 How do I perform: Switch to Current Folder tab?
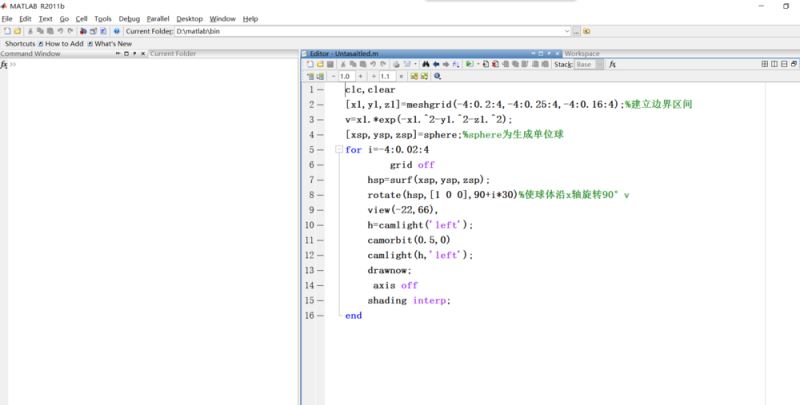[173, 54]
